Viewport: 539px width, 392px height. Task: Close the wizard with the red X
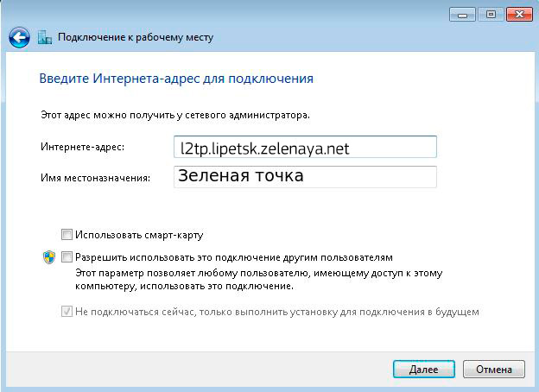[x=519, y=15]
